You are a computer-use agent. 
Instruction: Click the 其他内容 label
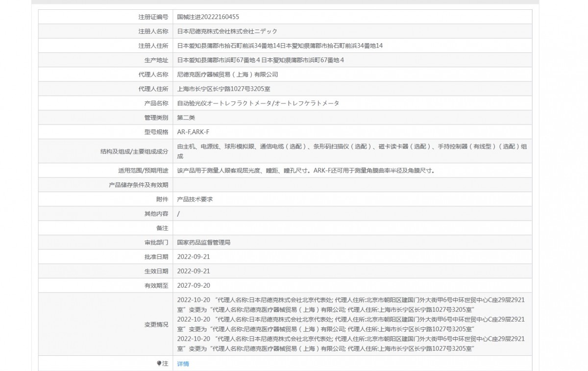click(156, 214)
